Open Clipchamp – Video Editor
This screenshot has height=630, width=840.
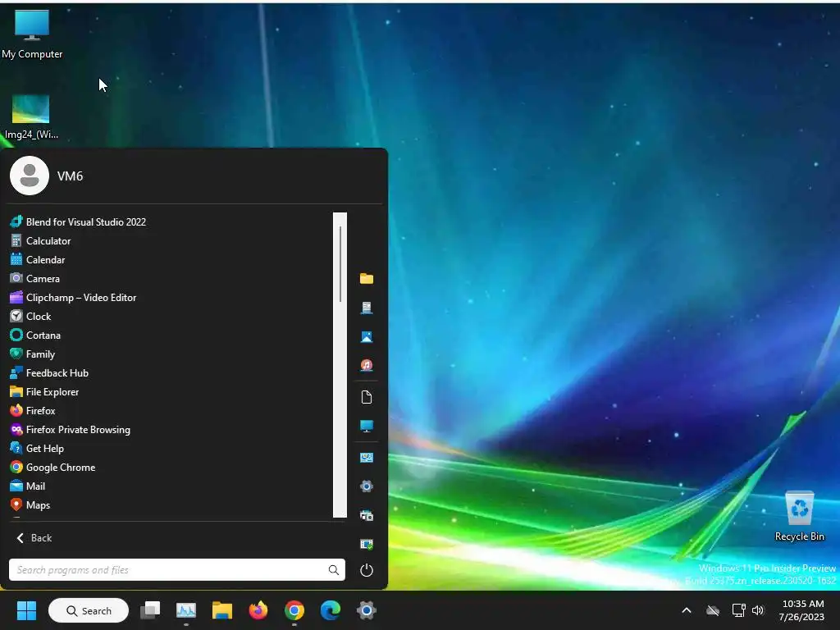point(73,297)
